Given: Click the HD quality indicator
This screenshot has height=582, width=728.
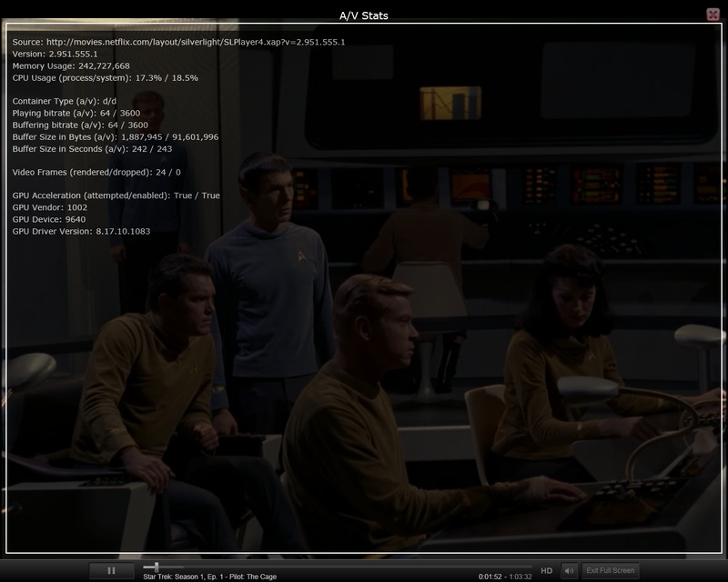Looking at the screenshot, I should 547,571.
